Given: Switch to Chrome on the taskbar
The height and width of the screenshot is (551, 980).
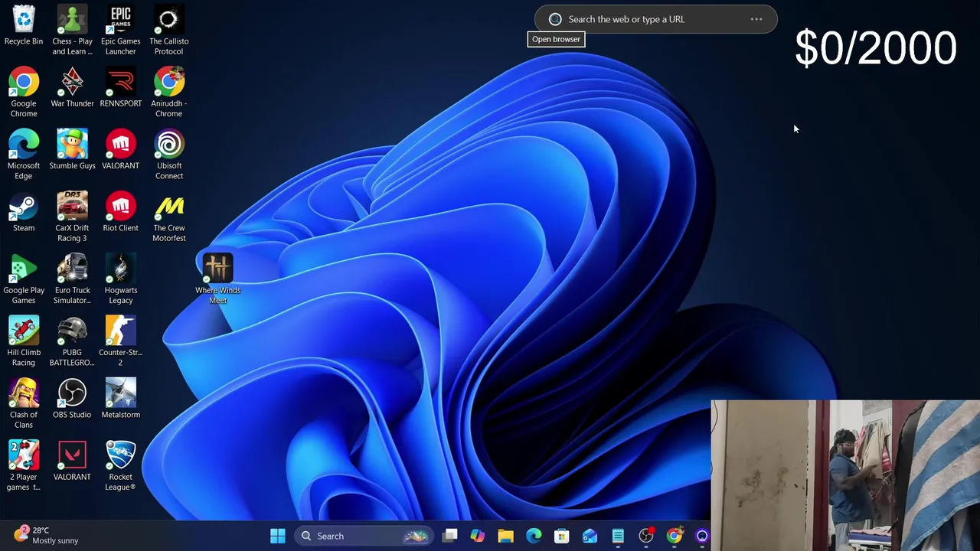Looking at the screenshot, I should point(674,536).
